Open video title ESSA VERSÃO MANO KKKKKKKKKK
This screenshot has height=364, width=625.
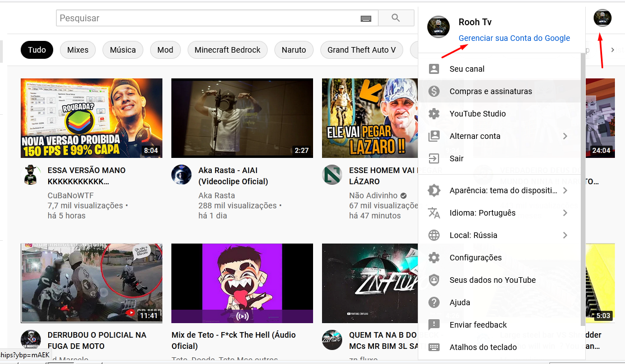(x=86, y=176)
